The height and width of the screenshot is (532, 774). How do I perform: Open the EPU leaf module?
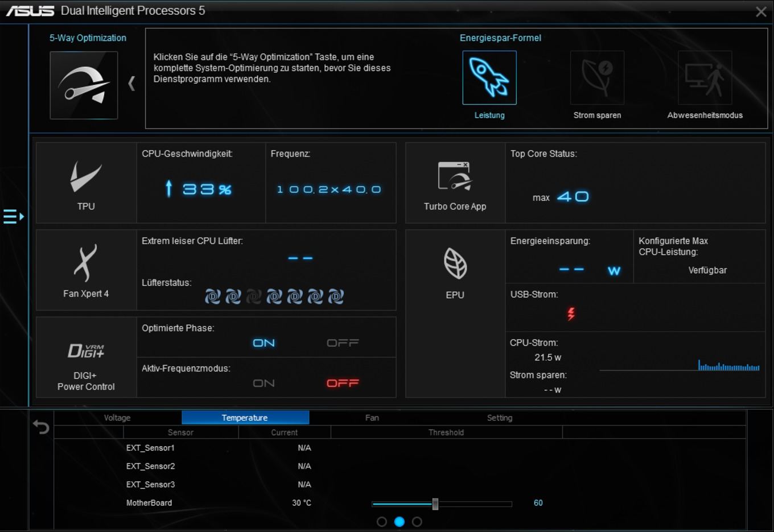click(455, 314)
